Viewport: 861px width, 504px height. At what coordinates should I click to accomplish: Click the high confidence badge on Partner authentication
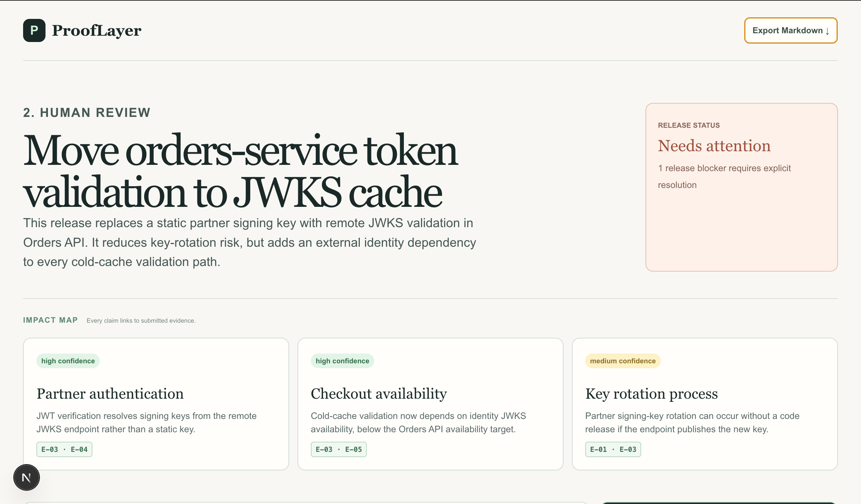68,361
